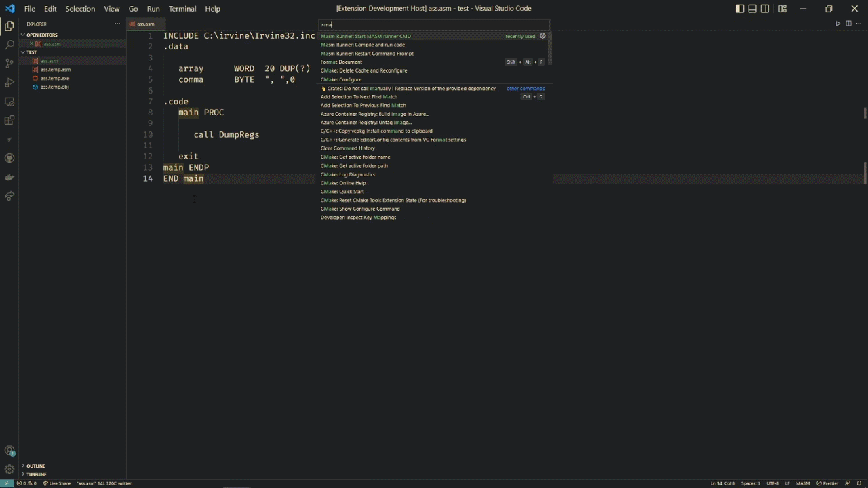Run Masm Runner: Restart Command Prompt
This screenshot has height=488, width=868.
tap(434, 54)
